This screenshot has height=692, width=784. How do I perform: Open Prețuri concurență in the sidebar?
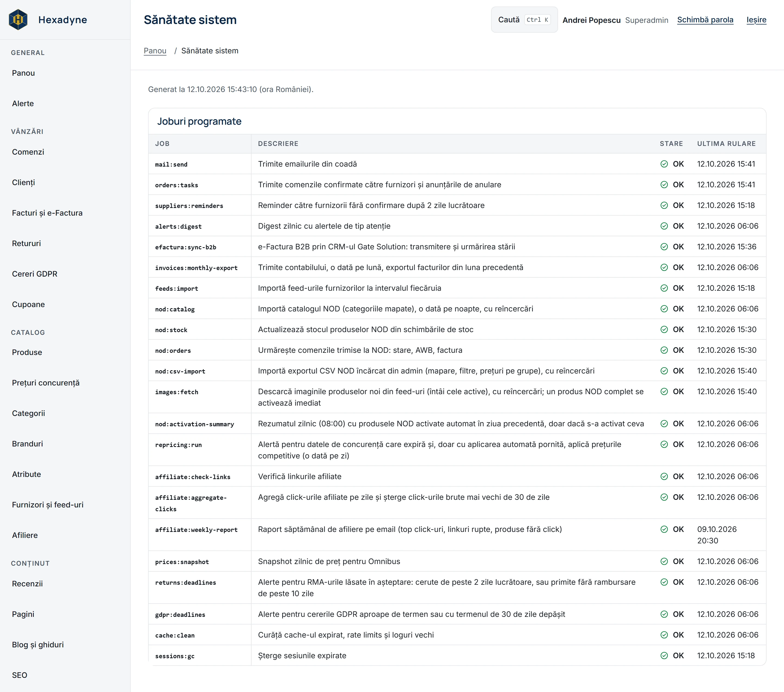click(x=46, y=383)
